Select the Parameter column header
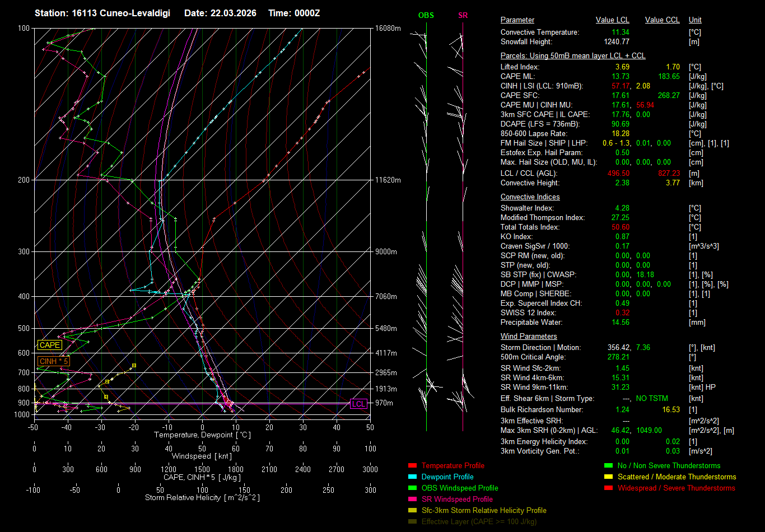This screenshot has width=765, height=532. coord(517,20)
